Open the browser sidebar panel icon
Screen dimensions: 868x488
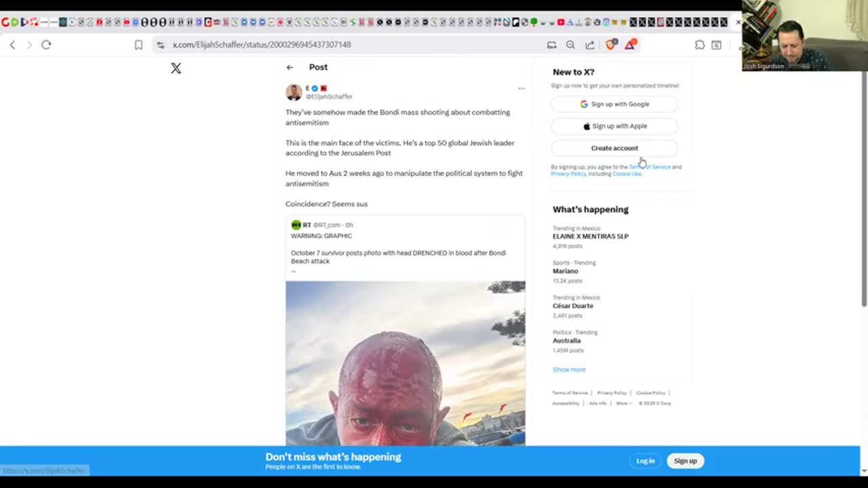[x=716, y=45]
